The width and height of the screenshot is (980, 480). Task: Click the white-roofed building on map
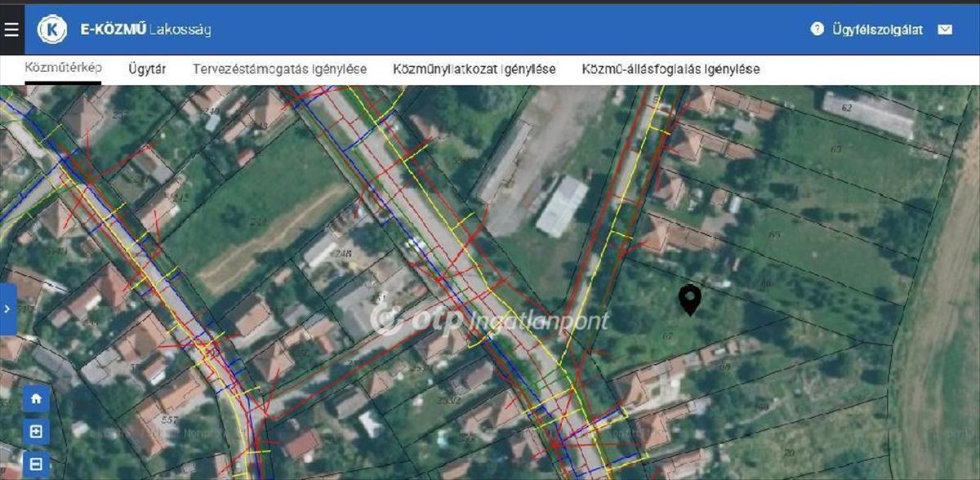click(x=562, y=206)
